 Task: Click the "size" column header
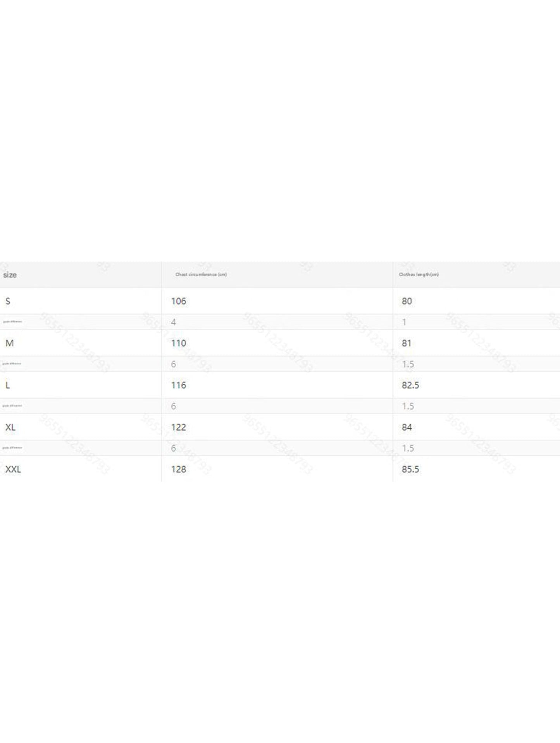[x=10, y=275]
